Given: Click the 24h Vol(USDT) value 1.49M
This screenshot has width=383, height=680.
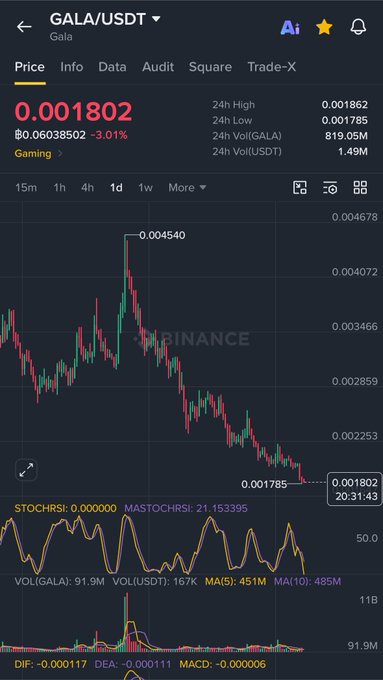Looking at the screenshot, I should tap(353, 151).
